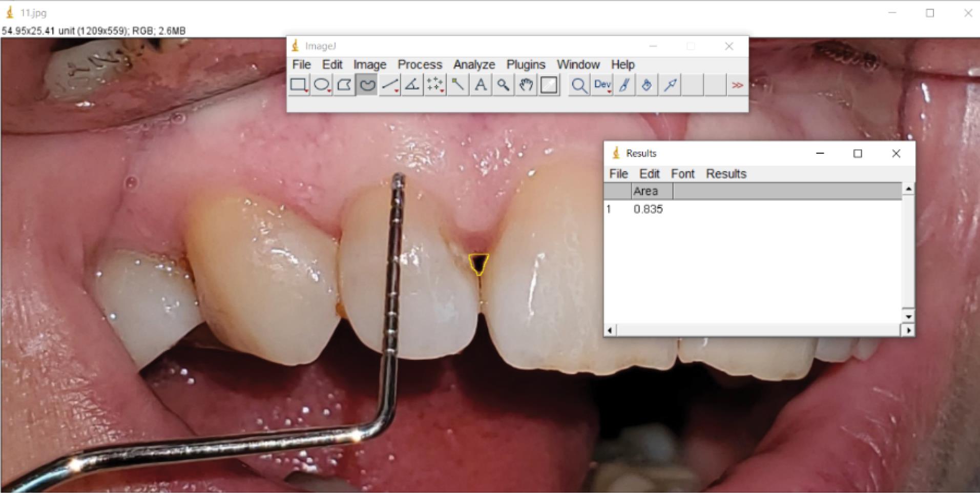Select the Multi-point tool

[435, 85]
